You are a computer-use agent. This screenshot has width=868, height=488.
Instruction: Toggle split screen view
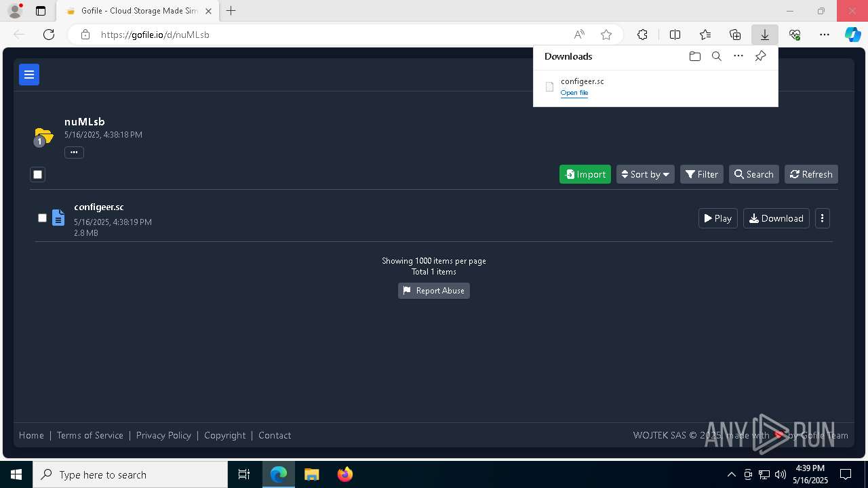675,35
